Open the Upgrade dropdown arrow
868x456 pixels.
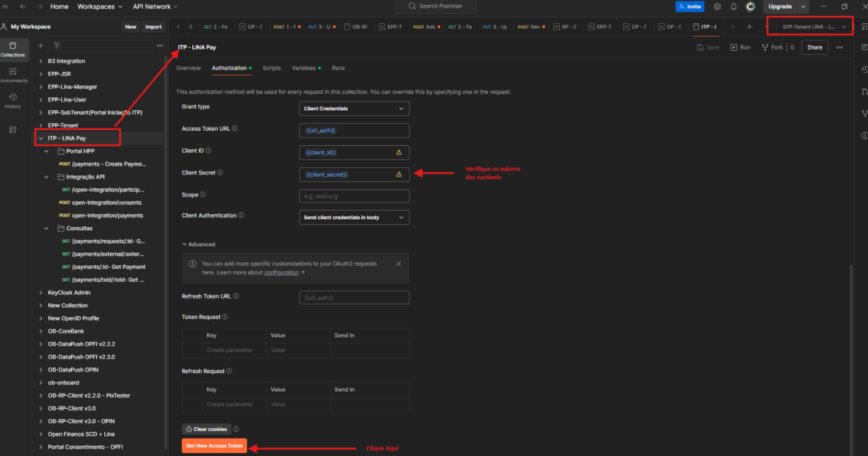tap(803, 6)
